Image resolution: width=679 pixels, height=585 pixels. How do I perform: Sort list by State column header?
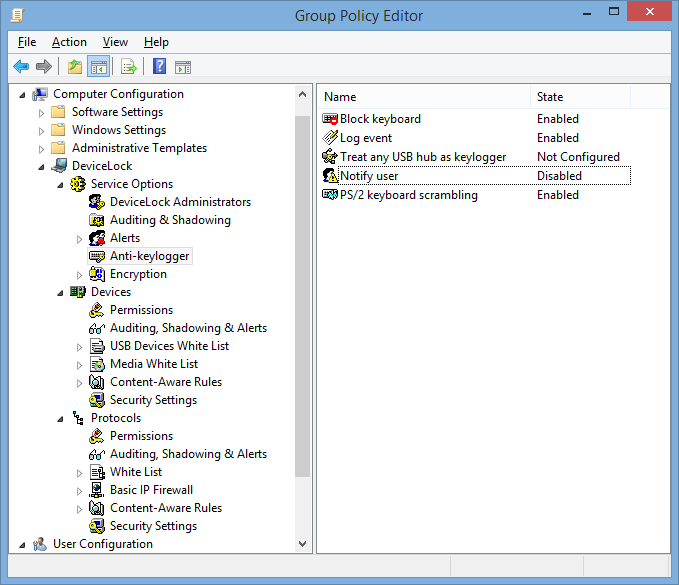580,97
